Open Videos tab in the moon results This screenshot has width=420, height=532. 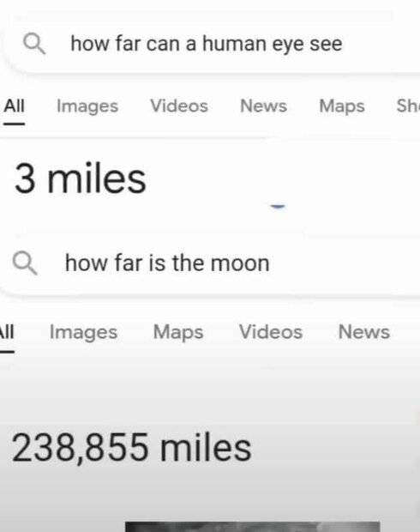271,332
